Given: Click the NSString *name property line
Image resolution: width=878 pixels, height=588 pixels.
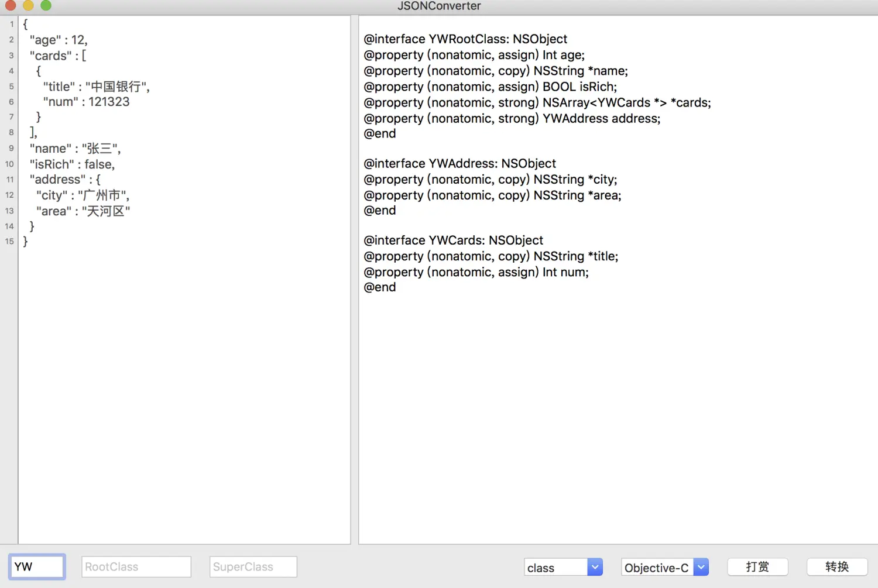Looking at the screenshot, I should point(496,71).
